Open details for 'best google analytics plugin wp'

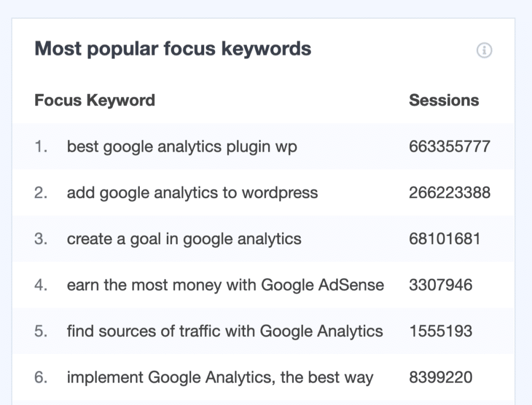pyautogui.click(x=182, y=146)
